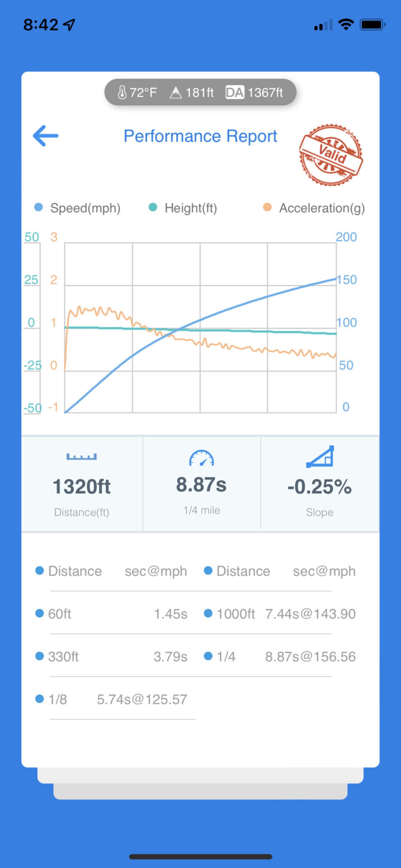The width and height of the screenshot is (401, 868).
Task: Tap the thermometer temperature icon
Action: [x=122, y=92]
